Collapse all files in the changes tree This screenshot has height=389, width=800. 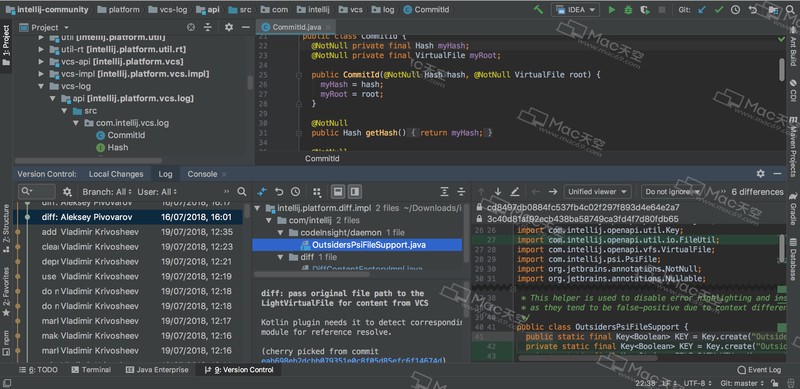point(461,191)
